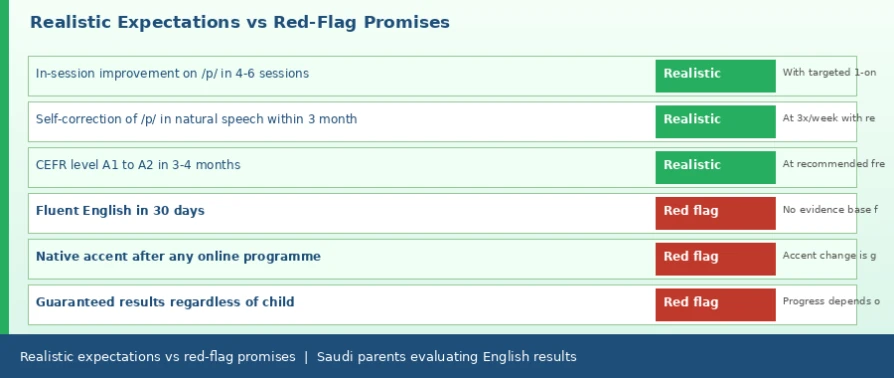The image size is (894, 378).
Task: Click the Realistic badge for self-correction row
Action: (x=715, y=121)
